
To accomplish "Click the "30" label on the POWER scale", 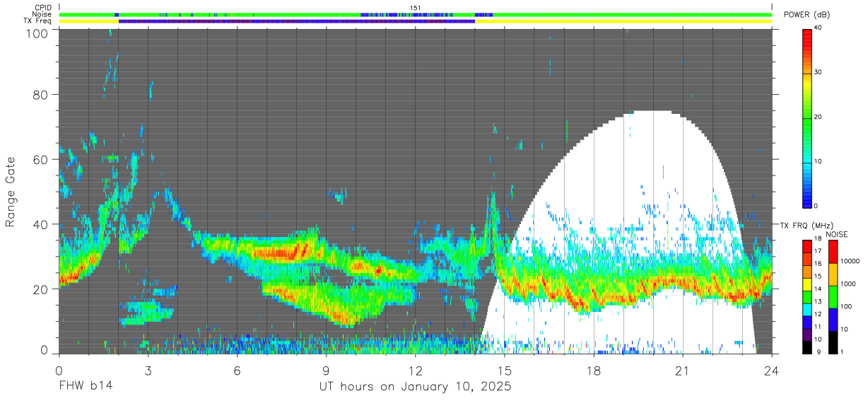I will [x=819, y=73].
